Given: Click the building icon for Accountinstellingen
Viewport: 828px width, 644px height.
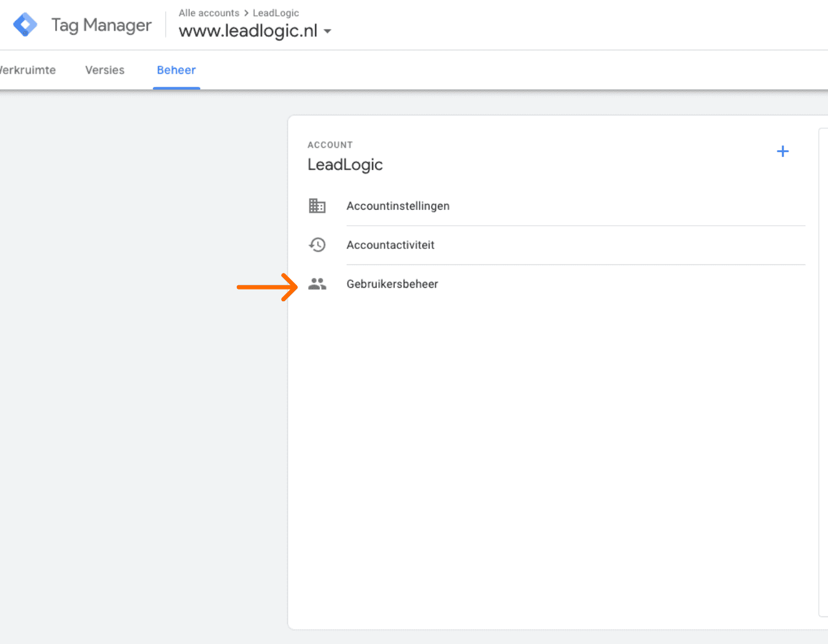Looking at the screenshot, I should 317,206.
